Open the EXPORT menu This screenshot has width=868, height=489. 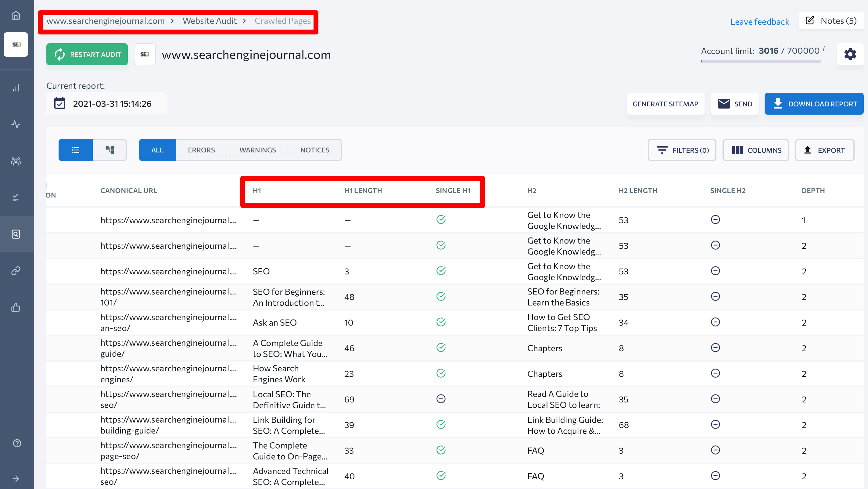click(x=824, y=150)
